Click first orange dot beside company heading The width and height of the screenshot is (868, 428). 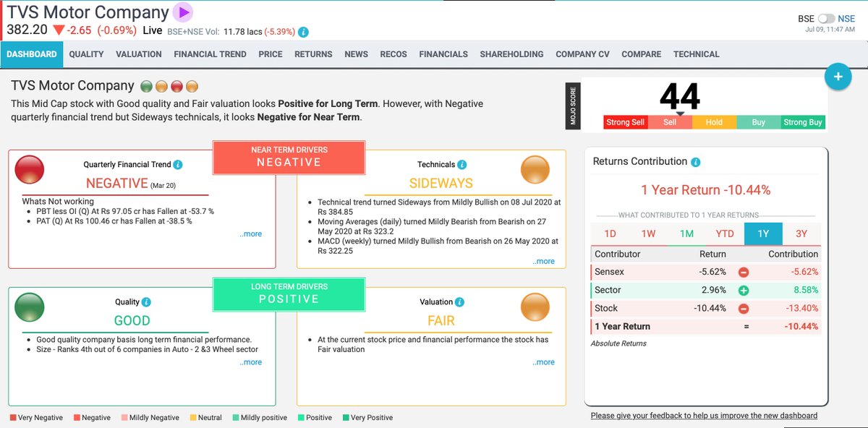click(x=161, y=86)
